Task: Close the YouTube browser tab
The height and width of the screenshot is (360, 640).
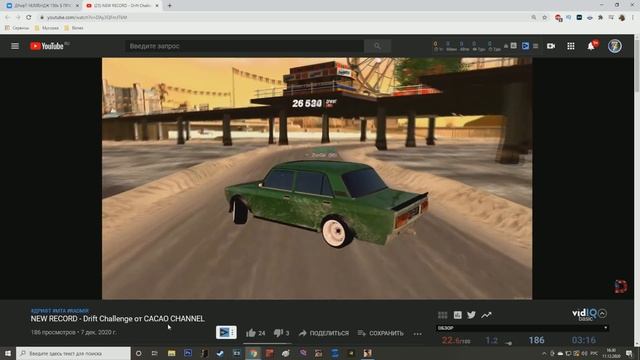Action: [x=157, y=6]
